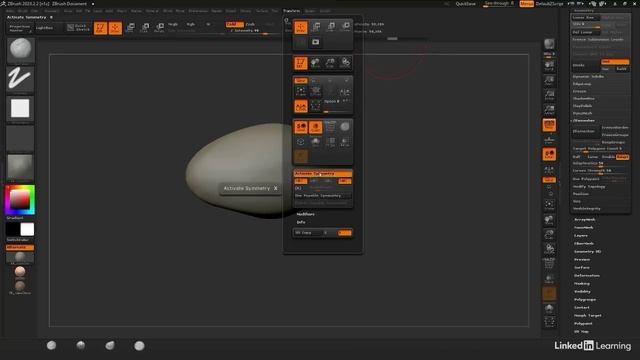Collapse the ZRemesher section
Viewport: 640px width, 360px height.
pos(584,120)
